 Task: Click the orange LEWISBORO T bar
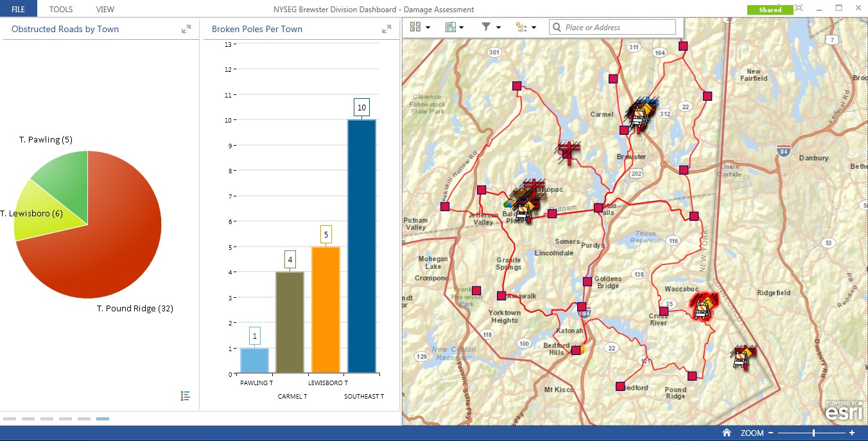[326, 310]
